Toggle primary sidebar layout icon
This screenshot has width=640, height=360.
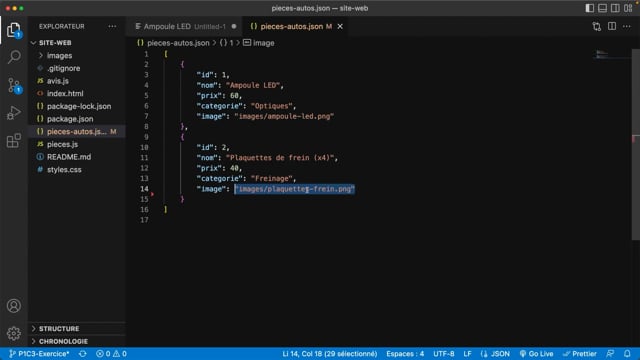coord(589,8)
